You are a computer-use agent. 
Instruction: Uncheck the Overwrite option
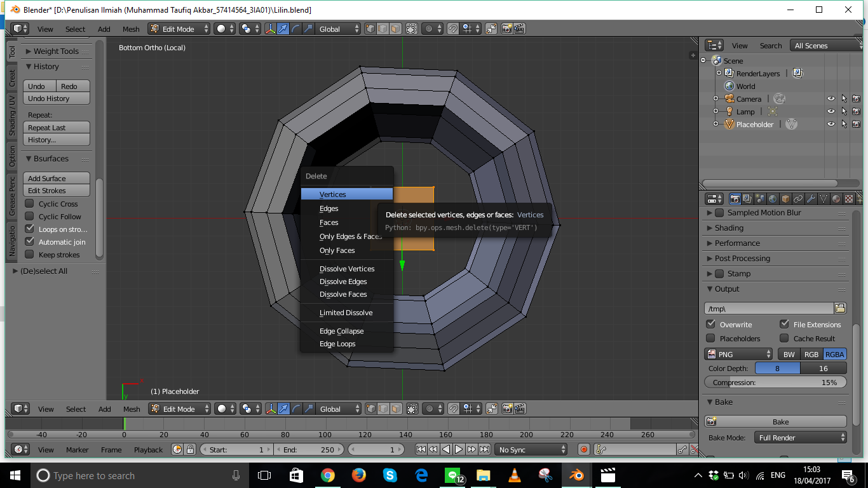711,324
